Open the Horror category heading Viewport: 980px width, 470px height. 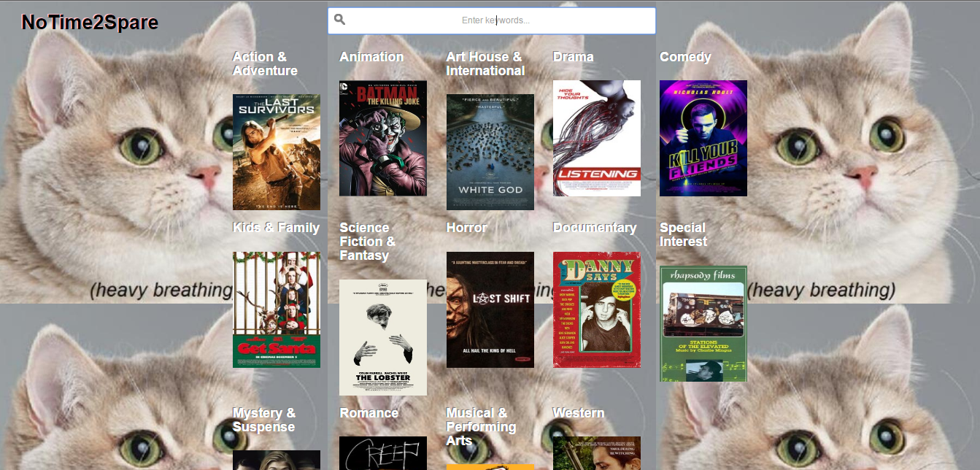(466, 228)
